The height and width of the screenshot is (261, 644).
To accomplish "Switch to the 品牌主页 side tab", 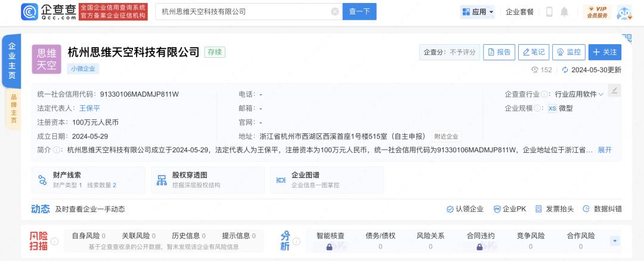I will click(13, 109).
